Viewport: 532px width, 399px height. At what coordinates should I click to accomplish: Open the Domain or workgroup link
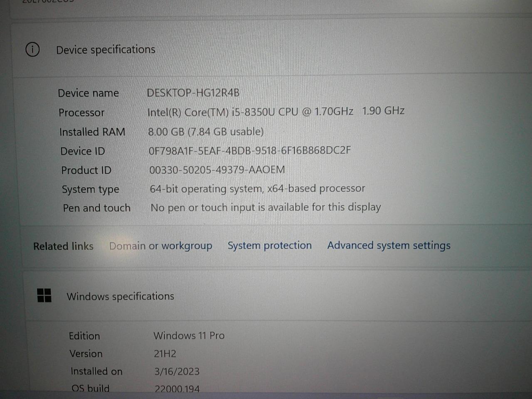point(160,246)
